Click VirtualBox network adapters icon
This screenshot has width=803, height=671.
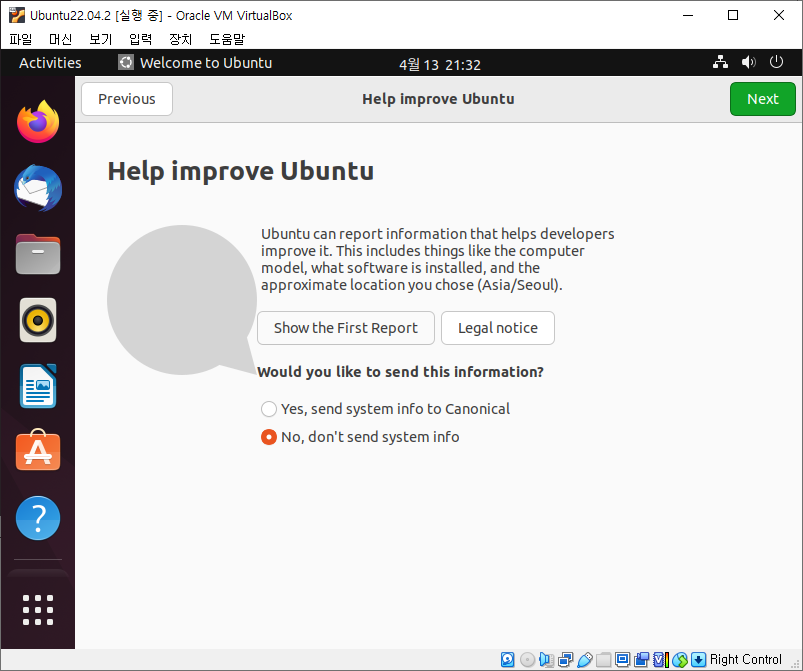565,659
